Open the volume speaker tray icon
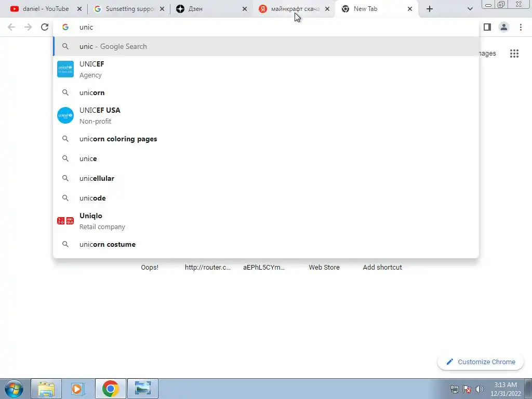This screenshot has height=399, width=532. pyautogui.click(x=480, y=389)
